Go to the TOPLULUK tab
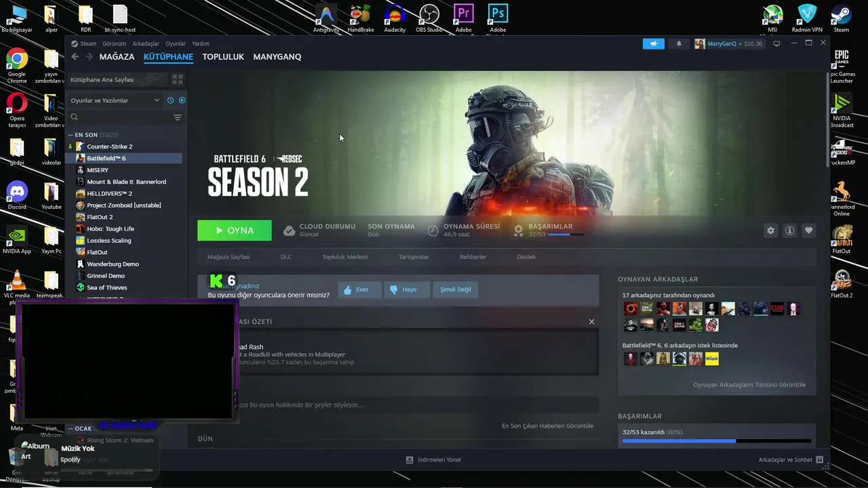Screen dimensions: 868x488 [x=223, y=57]
